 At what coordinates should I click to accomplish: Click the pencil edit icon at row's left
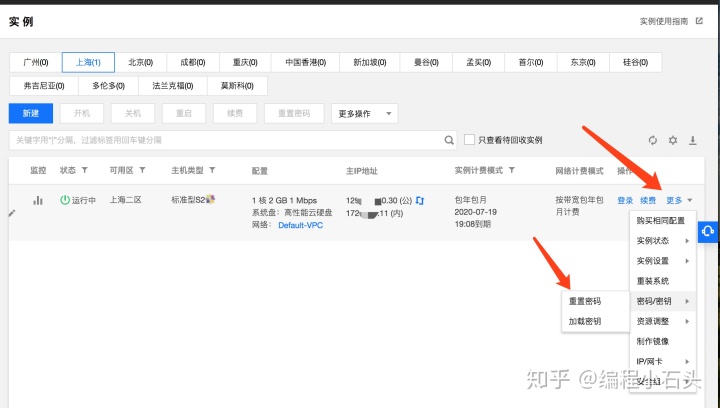pyautogui.click(x=12, y=213)
